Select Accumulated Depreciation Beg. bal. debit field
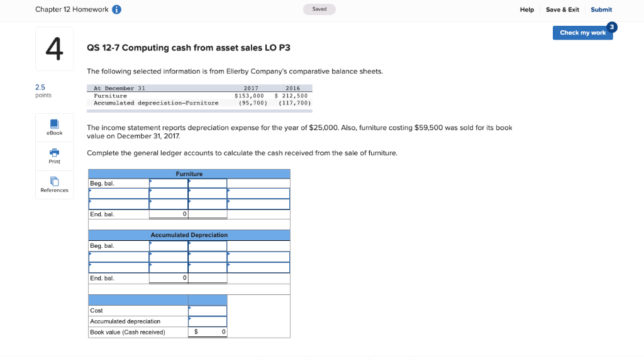 pos(169,246)
